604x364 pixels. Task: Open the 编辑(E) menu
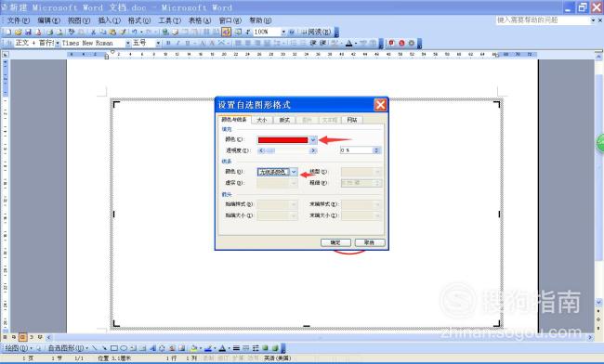coord(48,20)
